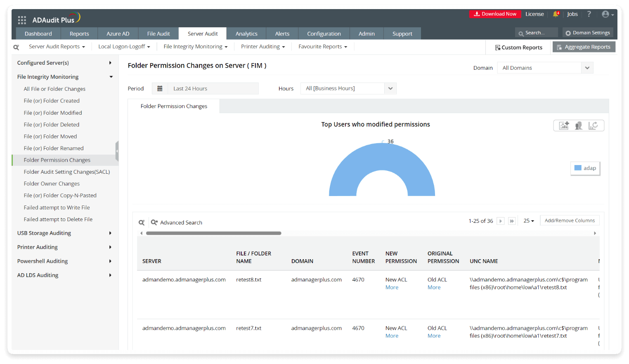Sort by the SERVER column header
Image resolution: width=629 pixels, height=364 pixels.
(x=152, y=261)
